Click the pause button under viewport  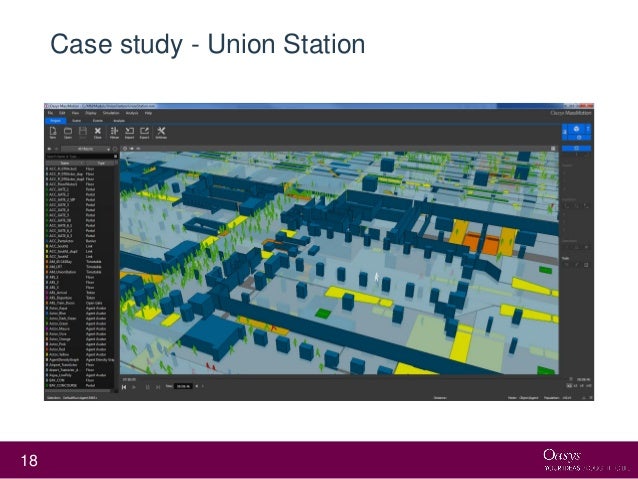coord(148,387)
